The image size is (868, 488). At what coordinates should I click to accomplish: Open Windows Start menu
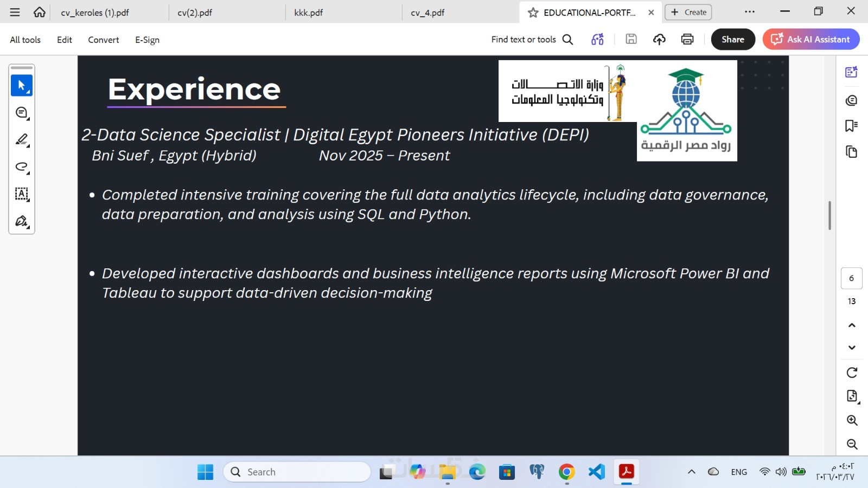point(205,472)
